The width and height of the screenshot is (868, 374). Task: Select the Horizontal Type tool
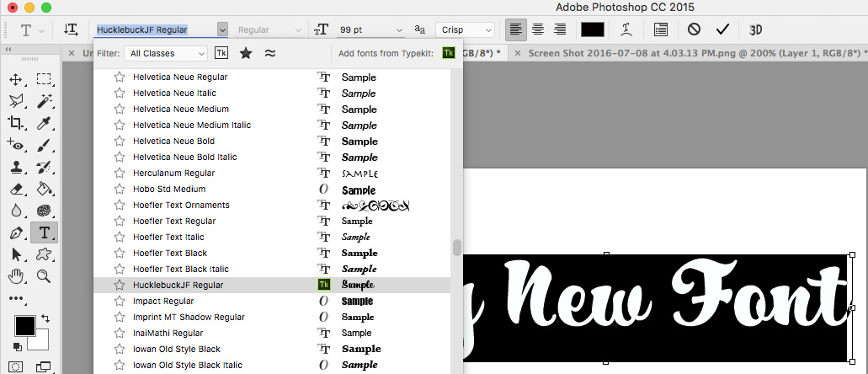point(44,232)
